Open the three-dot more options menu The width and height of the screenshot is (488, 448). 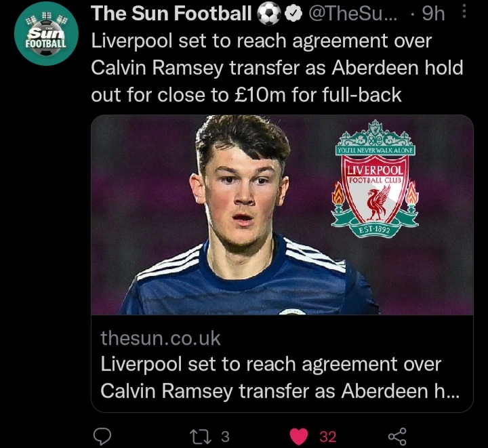[464, 12]
